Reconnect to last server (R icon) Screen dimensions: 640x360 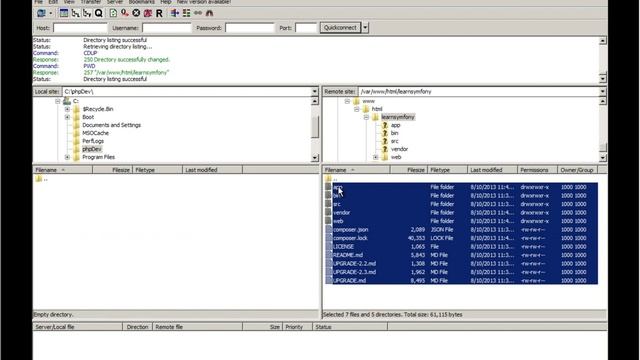coord(159,13)
